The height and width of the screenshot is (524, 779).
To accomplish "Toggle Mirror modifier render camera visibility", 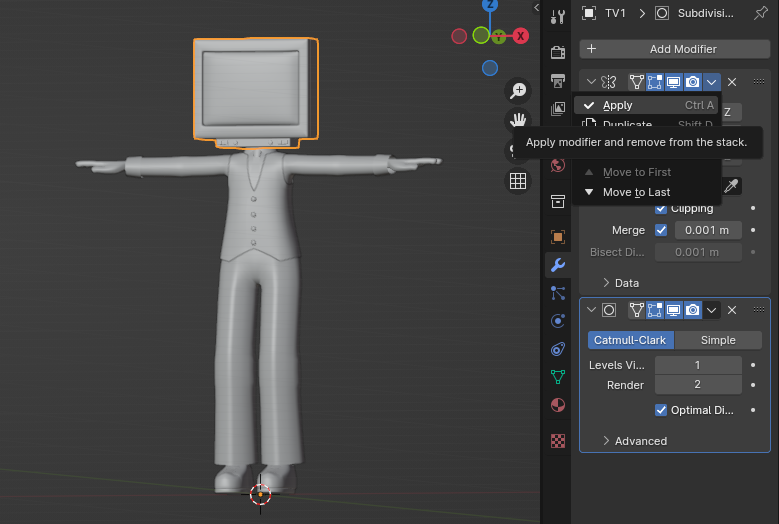I will click(x=692, y=82).
